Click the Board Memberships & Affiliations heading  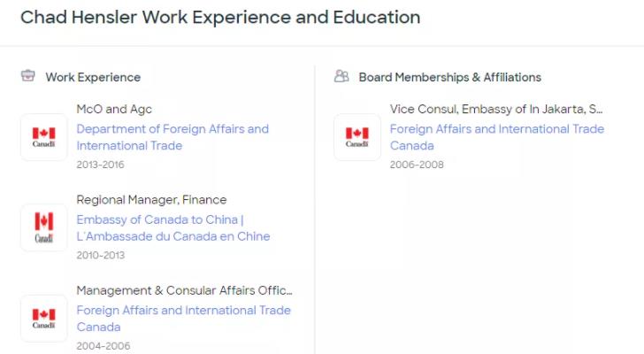click(x=449, y=77)
